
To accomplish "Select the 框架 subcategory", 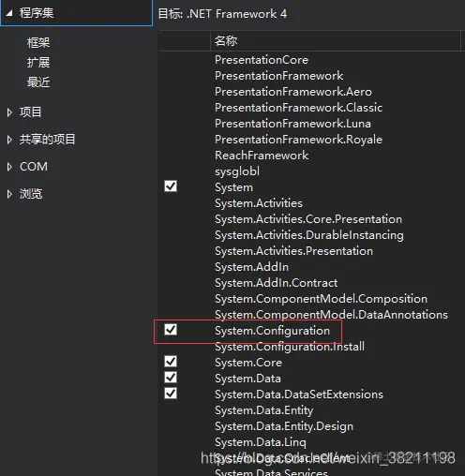I will click(38, 43).
